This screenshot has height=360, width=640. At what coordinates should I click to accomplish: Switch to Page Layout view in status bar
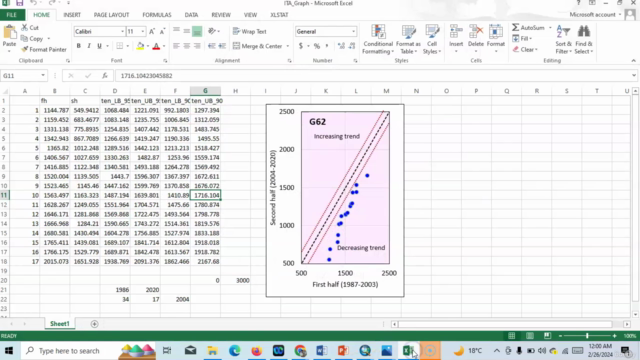529,336
